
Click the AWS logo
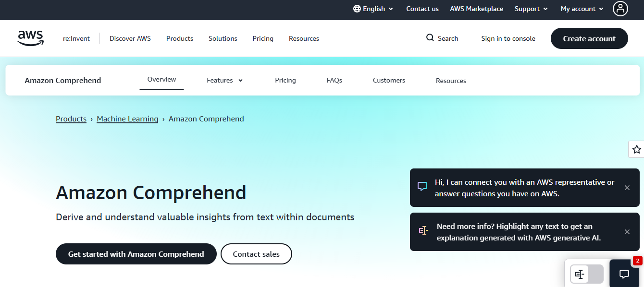coord(30,38)
